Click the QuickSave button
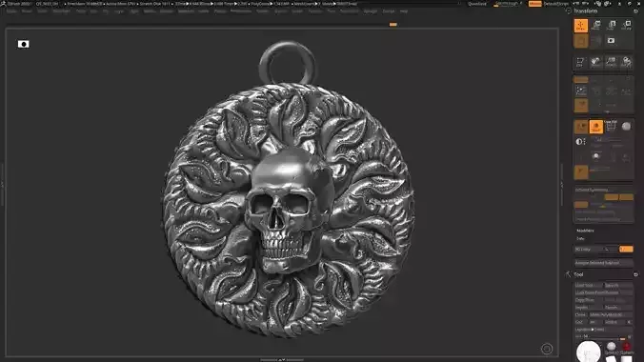 pyautogui.click(x=477, y=4)
